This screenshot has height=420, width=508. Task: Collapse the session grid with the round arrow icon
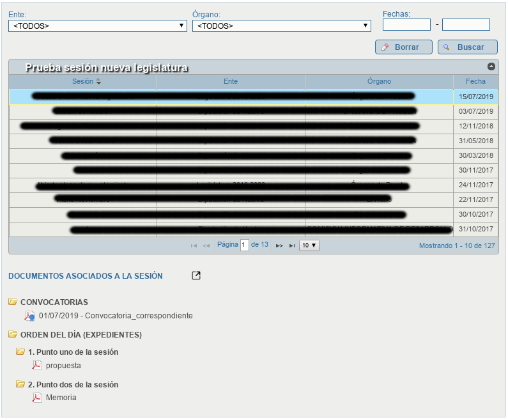(491, 66)
